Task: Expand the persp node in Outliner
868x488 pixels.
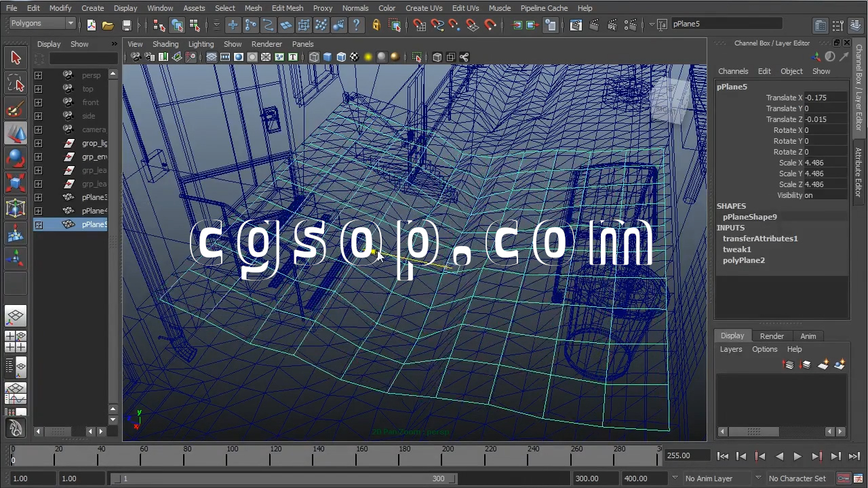Action: click(x=38, y=75)
